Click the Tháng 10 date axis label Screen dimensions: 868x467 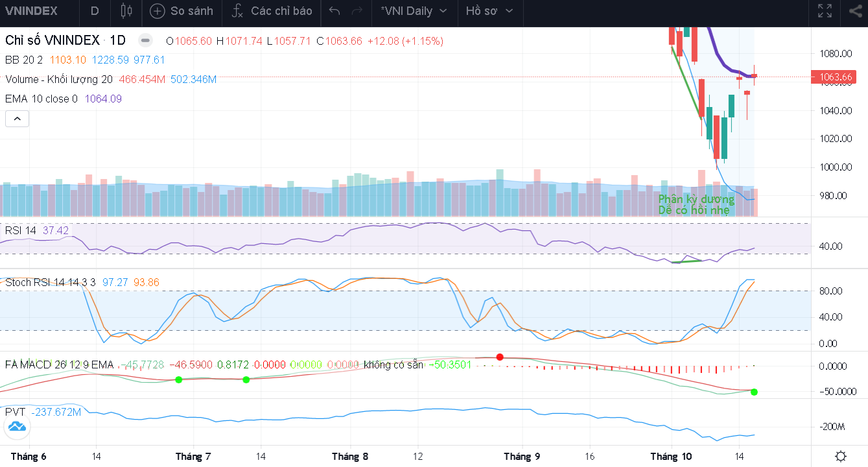tap(671, 456)
